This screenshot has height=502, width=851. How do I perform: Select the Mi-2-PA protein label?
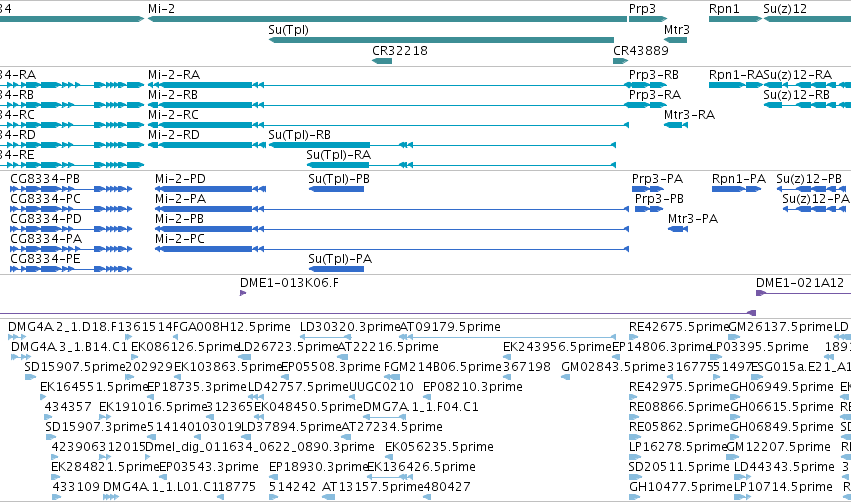click(x=180, y=199)
